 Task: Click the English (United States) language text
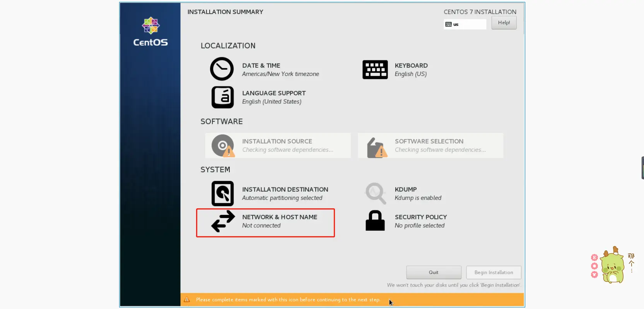(272, 102)
